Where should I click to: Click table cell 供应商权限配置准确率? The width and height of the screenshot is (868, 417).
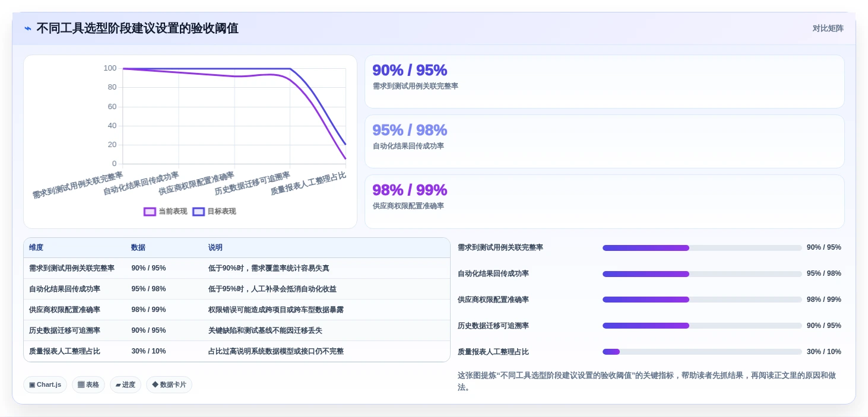(x=65, y=310)
